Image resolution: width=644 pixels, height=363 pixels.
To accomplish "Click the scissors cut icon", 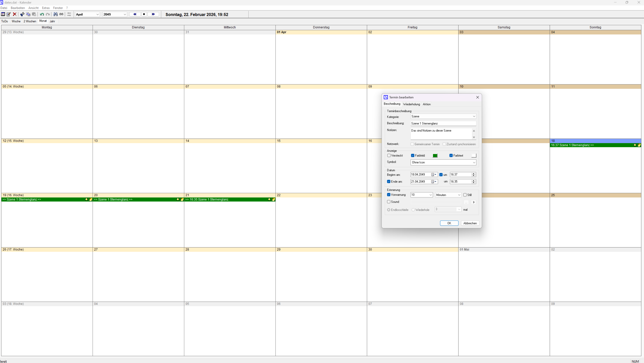I will (22, 14).
